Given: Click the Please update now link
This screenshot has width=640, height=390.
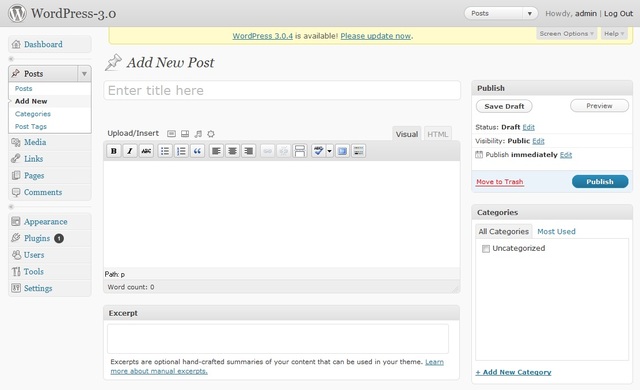Looking at the screenshot, I should pyautogui.click(x=376, y=36).
